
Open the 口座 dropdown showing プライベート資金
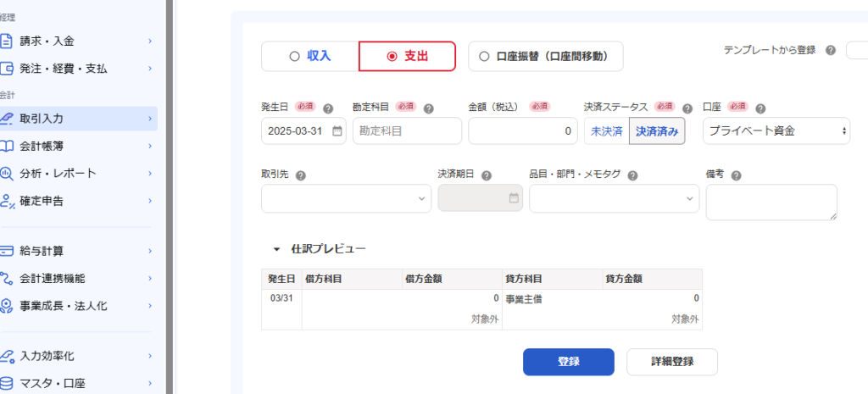tap(776, 131)
